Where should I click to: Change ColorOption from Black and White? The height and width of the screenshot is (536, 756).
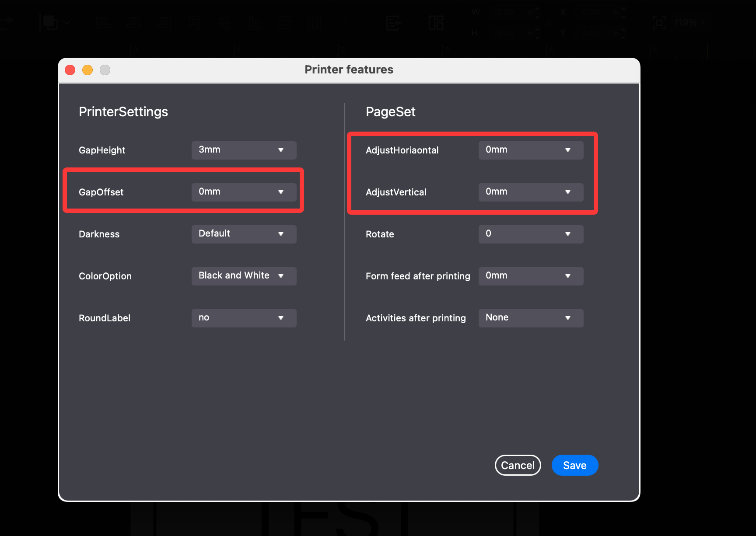[x=244, y=276]
